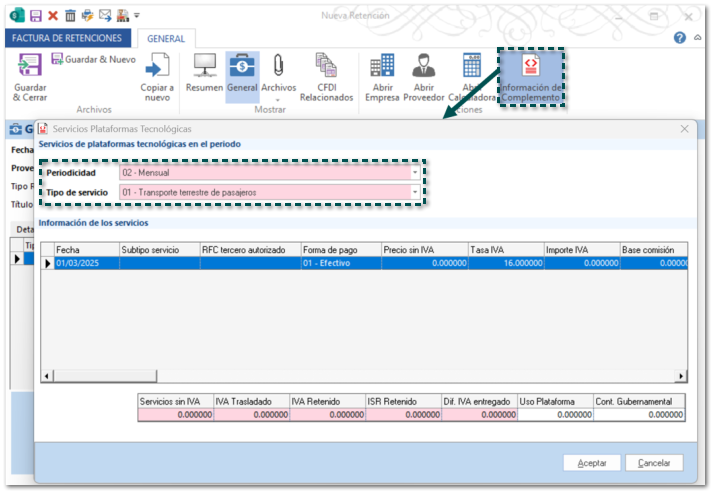Image resolution: width=714 pixels, height=494 pixels.
Task: Click the Cancelar button
Action: pyautogui.click(x=654, y=463)
